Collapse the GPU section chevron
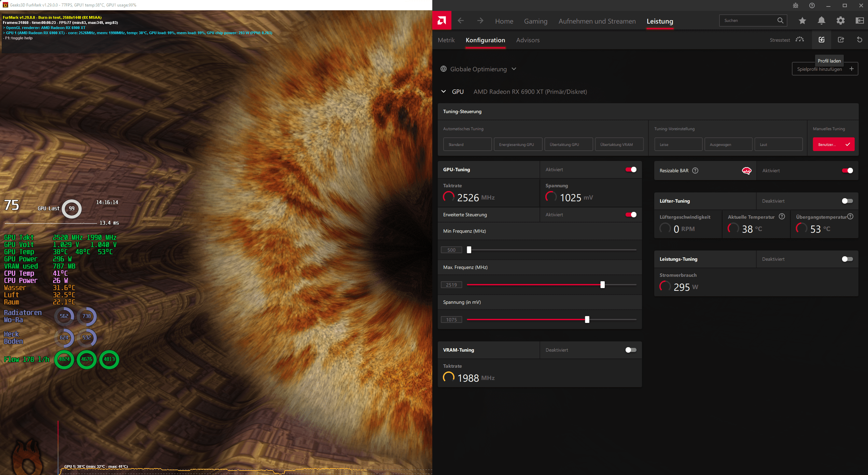 click(x=444, y=92)
